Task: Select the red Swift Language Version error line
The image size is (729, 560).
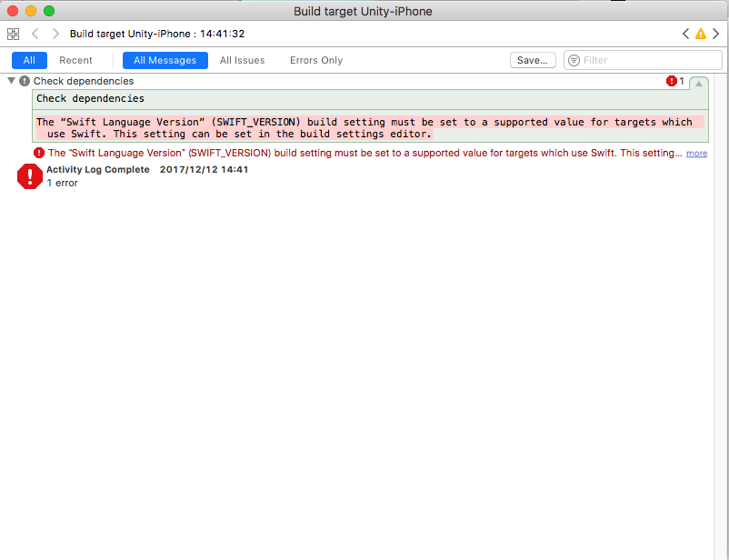Action: coord(365,153)
